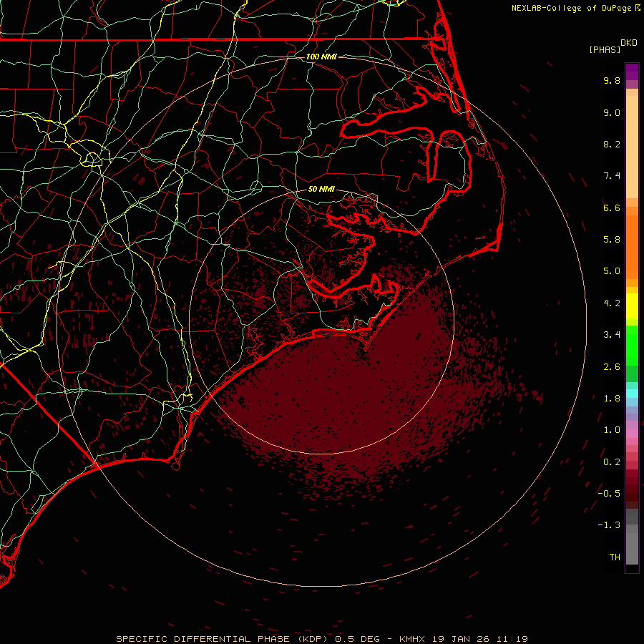Pick the yellow segment of the color bar

pos(632,306)
